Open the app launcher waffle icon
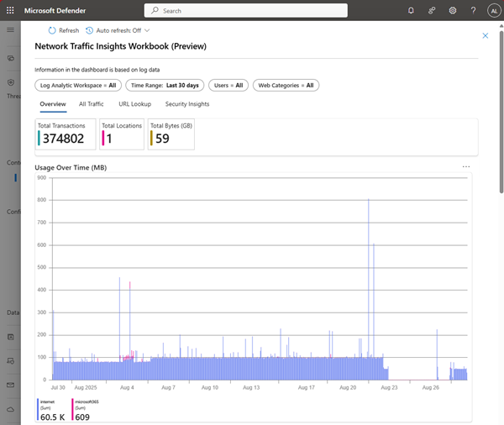Image resolution: width=504 pixels, height=425 pixels. (x=10, y=10)
